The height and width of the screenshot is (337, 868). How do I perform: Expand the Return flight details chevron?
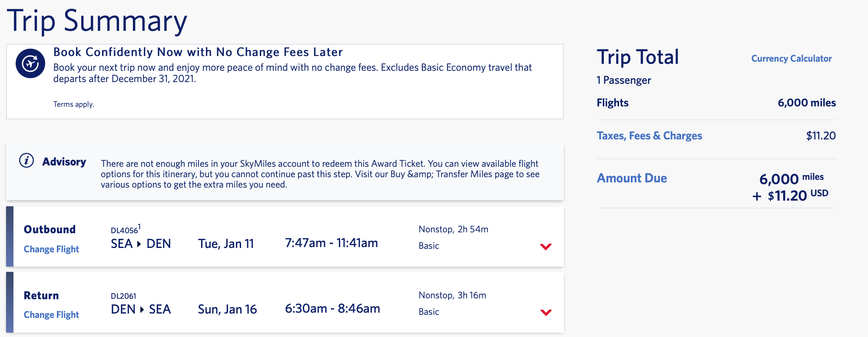pyautogui.click(x=546, y=312)
